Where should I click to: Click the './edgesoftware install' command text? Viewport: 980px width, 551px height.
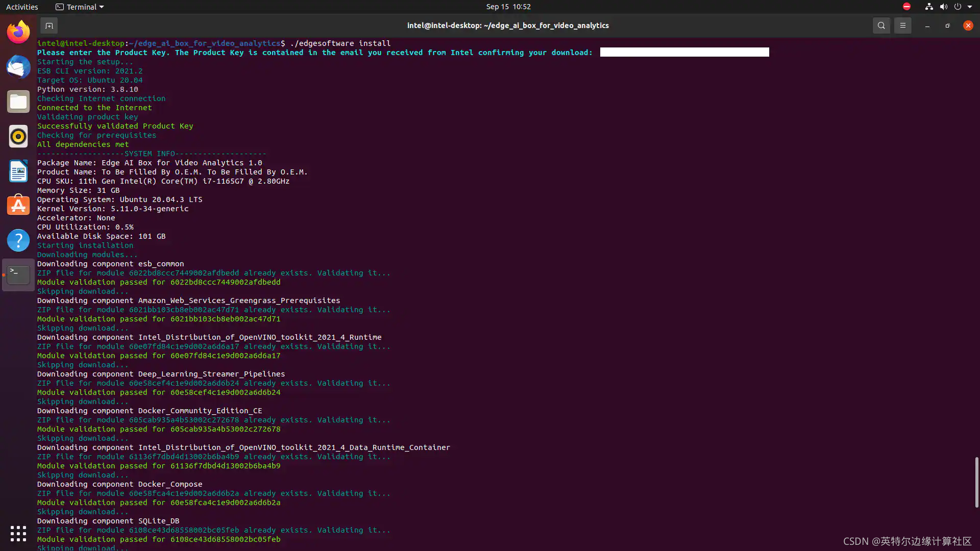point(340,43)
